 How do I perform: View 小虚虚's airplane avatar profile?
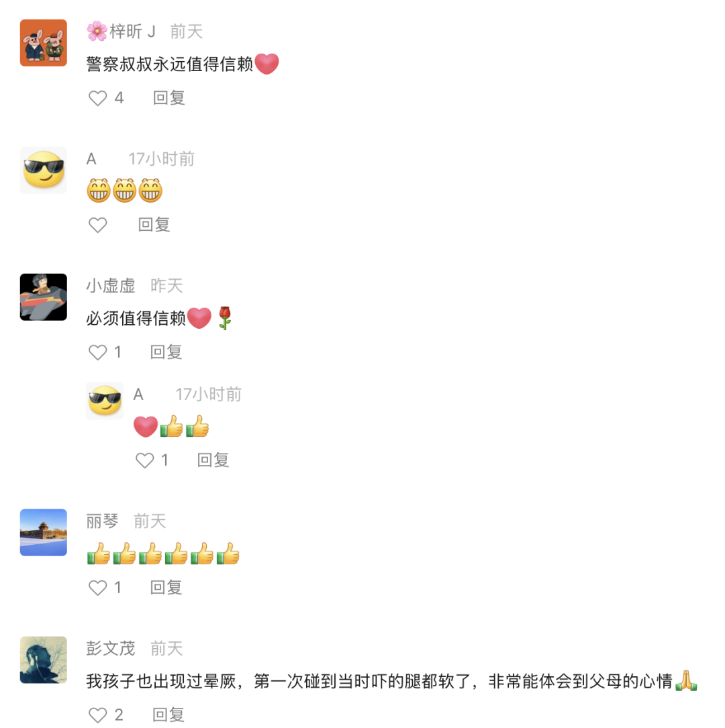pos(44,297)
